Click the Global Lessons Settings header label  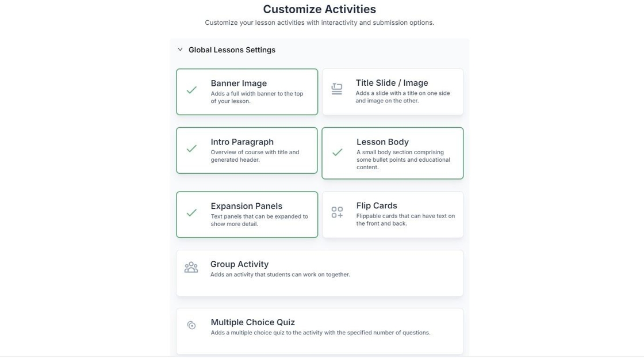tap(232, 50)
